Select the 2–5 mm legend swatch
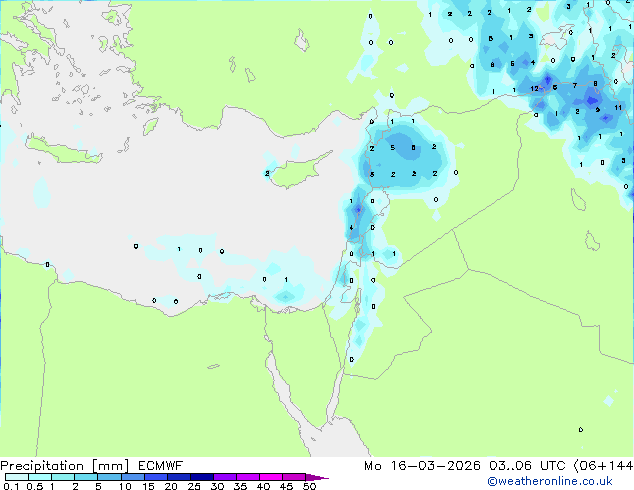Image resolution: width=634 pixels, height=490 pixels. (86, 477)
